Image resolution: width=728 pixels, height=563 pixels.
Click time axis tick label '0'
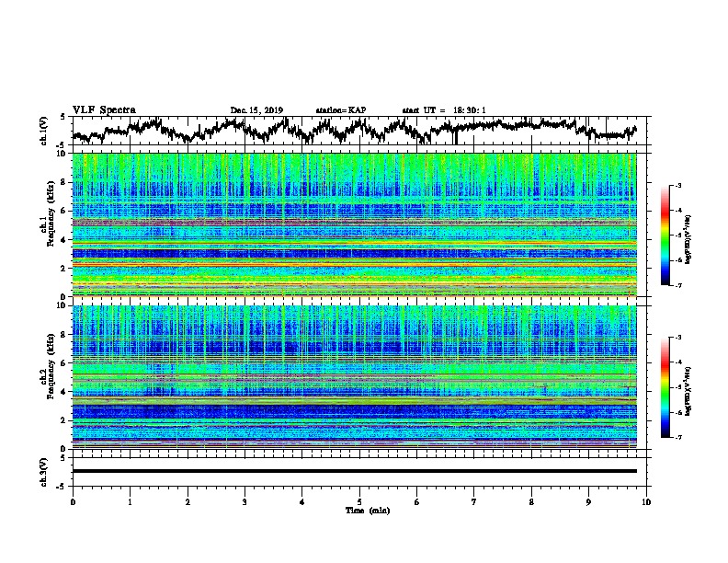[73, 502]
